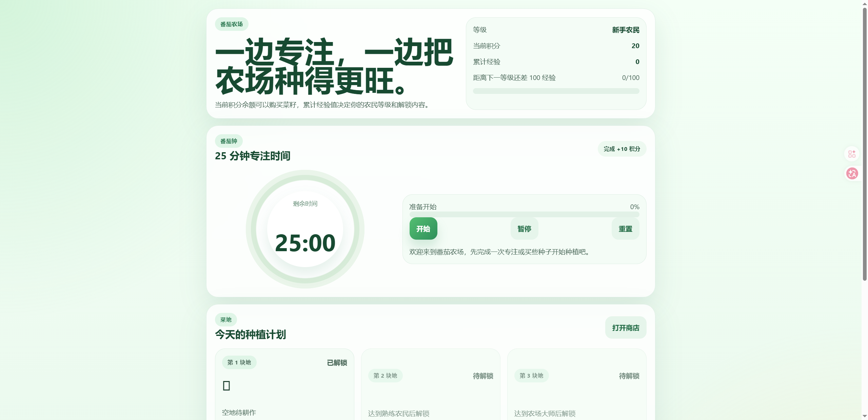Click the 准备开始 timer progress bar

524,215
